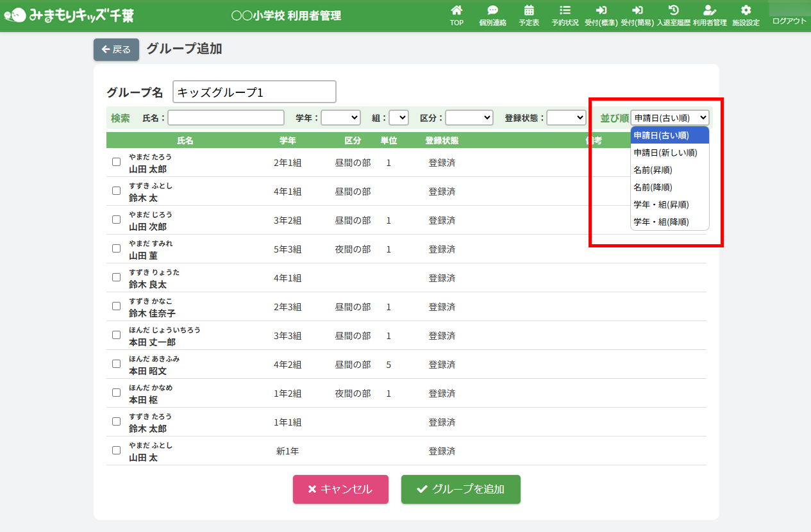Open 入退室履歴 history icon
This screenshot has width=811, height=532.
(x=673, y=10)
